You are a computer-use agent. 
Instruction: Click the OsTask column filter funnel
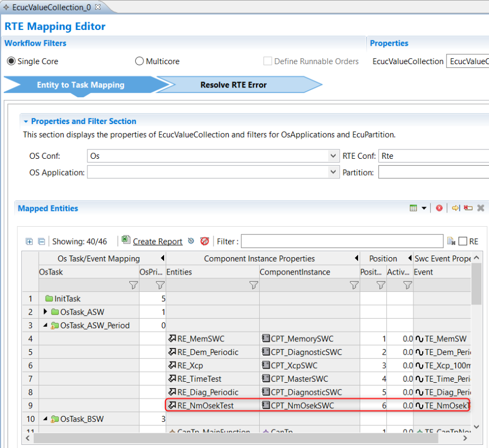134,285
